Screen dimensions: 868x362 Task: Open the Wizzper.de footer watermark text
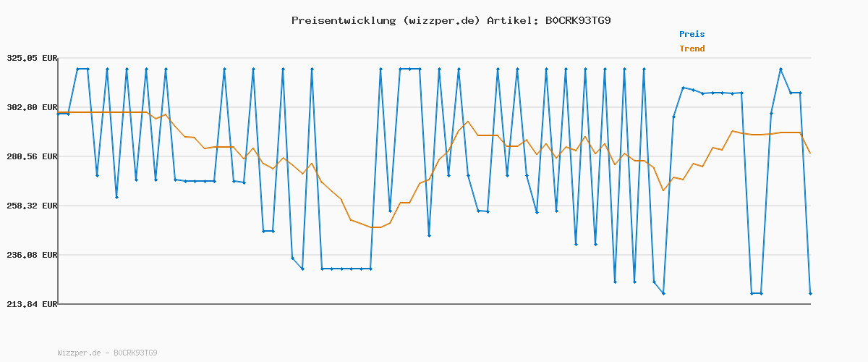click(x=107, y=353)
